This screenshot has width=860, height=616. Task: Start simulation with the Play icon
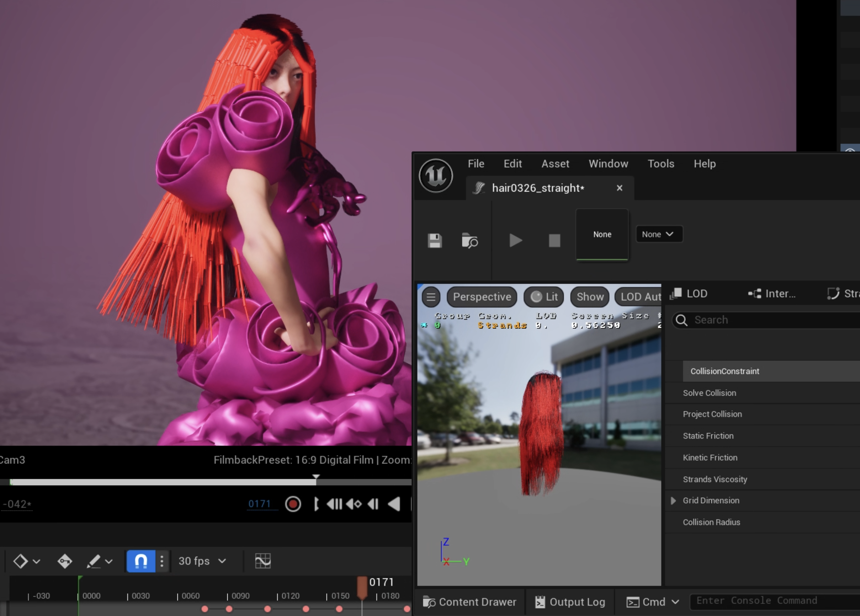[515, 240]
